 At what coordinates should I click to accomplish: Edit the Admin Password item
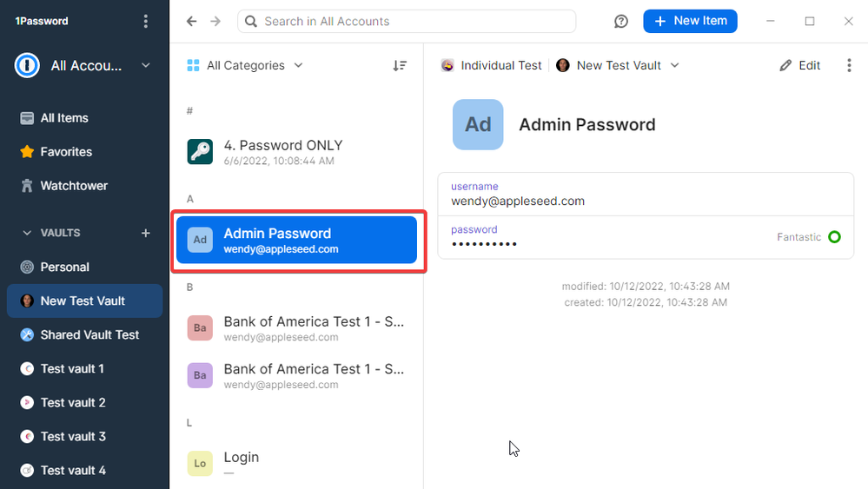pyautogui.click(x=800, y=65)
